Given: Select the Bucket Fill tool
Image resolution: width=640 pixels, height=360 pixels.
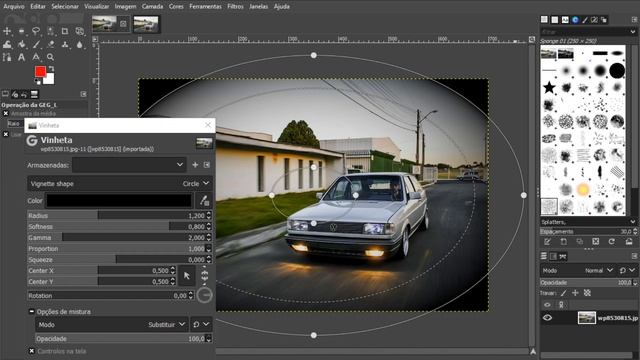Looking at the screenshot, I should click(21, 44).
